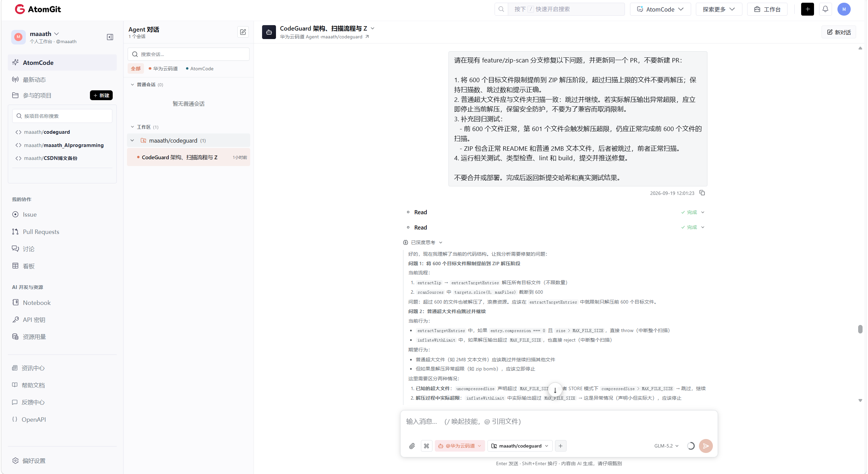The height and width of the screenshot is (474, 868).
Task: Open the AtomCode dropdown in top bar
Action: coord(660,9)
